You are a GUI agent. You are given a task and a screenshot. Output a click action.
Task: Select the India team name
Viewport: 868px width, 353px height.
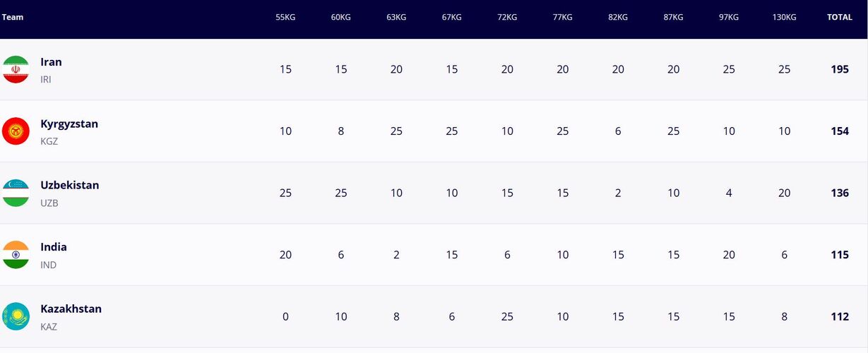(54, 247)
